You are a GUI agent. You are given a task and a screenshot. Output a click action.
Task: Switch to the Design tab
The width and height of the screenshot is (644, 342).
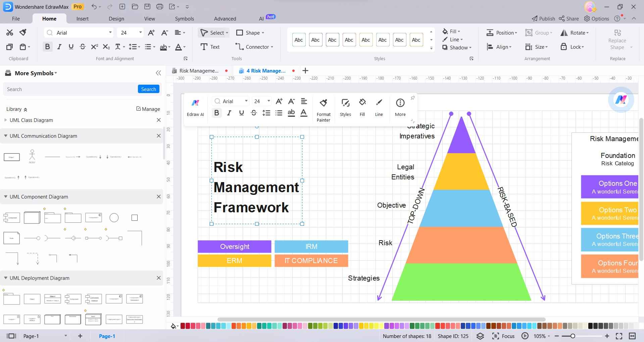[116, 19]
